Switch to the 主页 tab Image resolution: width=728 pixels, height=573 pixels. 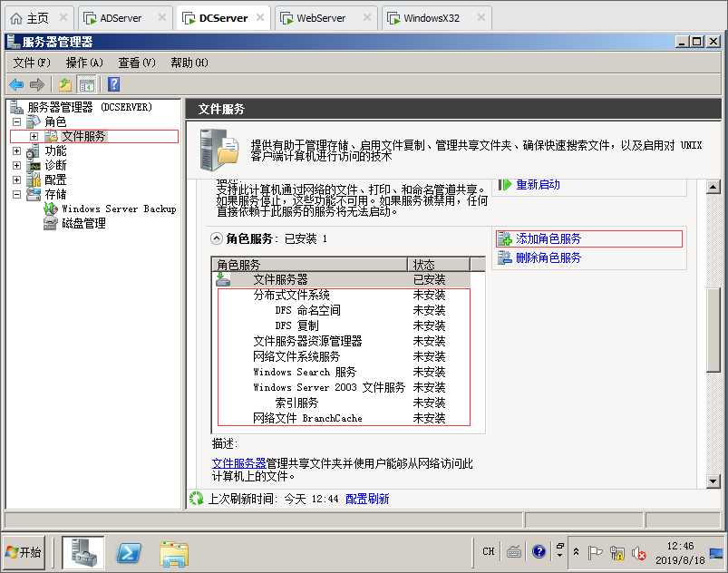[x=37, y=18]
